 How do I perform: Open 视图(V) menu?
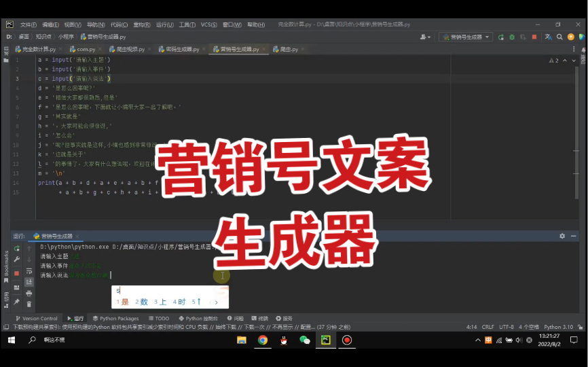click(73, 24)
